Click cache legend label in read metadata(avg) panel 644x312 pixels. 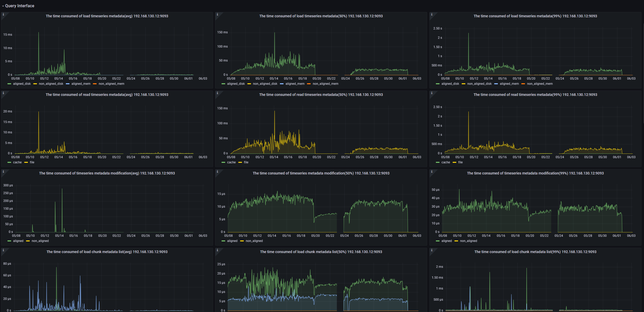pos(17,162)
